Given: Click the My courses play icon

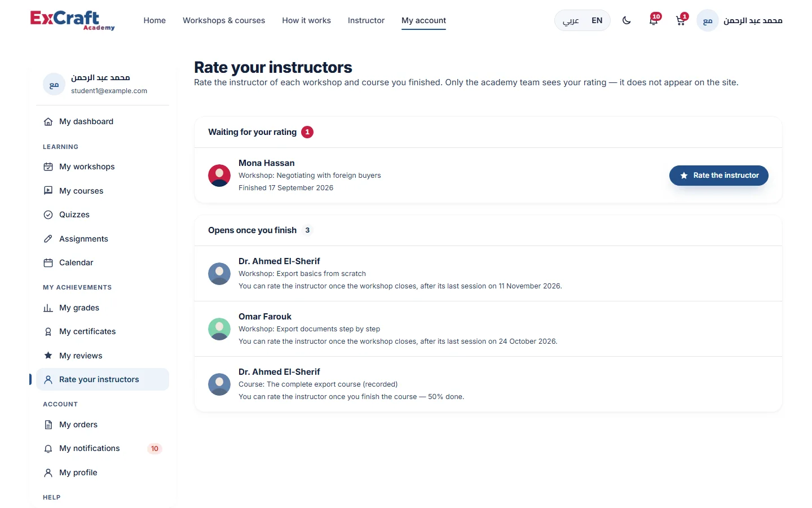Looking at the screenshot, I should point(48,191).
